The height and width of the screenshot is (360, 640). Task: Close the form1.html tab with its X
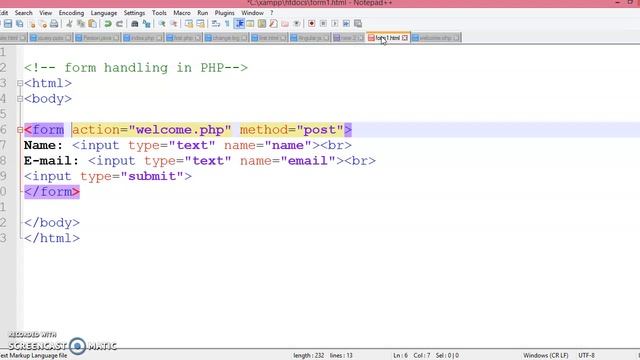tap(404, 38)
